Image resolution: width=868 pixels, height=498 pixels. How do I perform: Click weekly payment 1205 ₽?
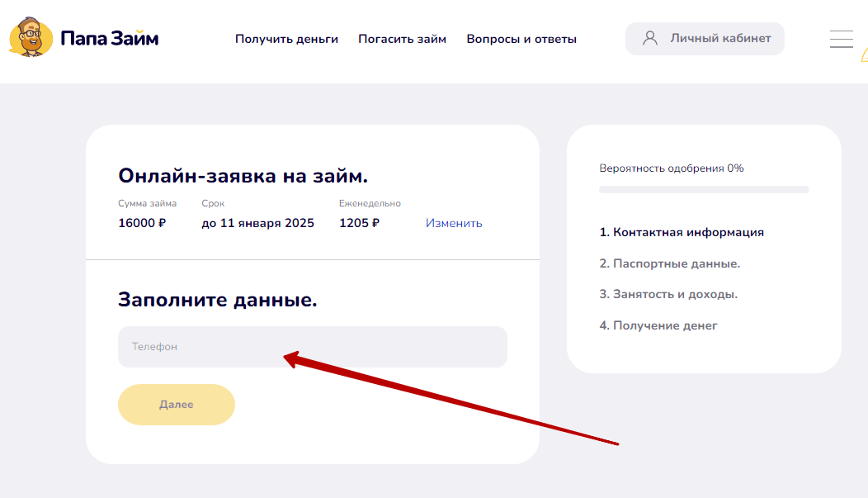pos(359,223)
